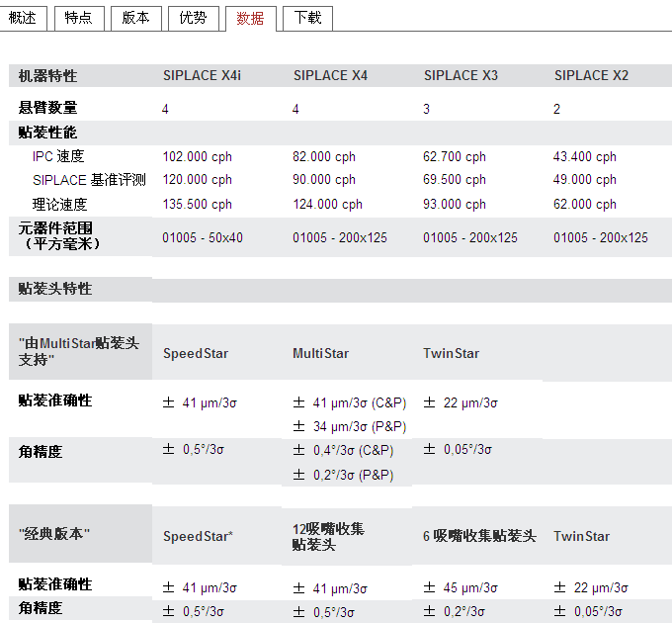
Task: Click the 贴装头特性 section heading
Action: tap(55, 289)
